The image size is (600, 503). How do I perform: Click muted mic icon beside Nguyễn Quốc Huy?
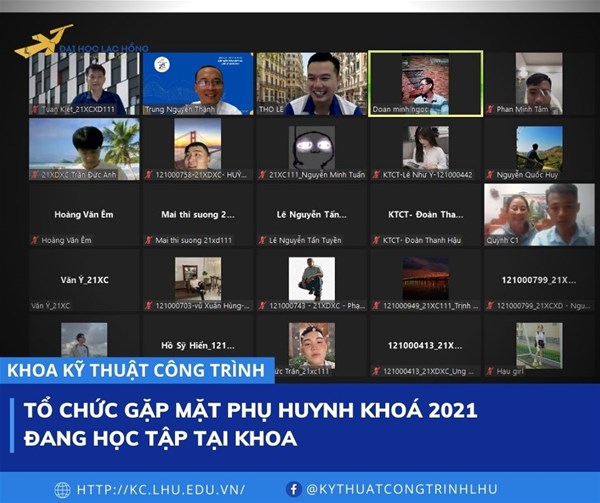coord(490,175)
